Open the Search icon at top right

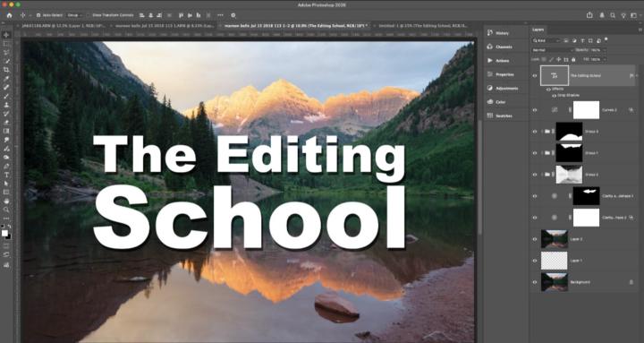pos(613,15)
